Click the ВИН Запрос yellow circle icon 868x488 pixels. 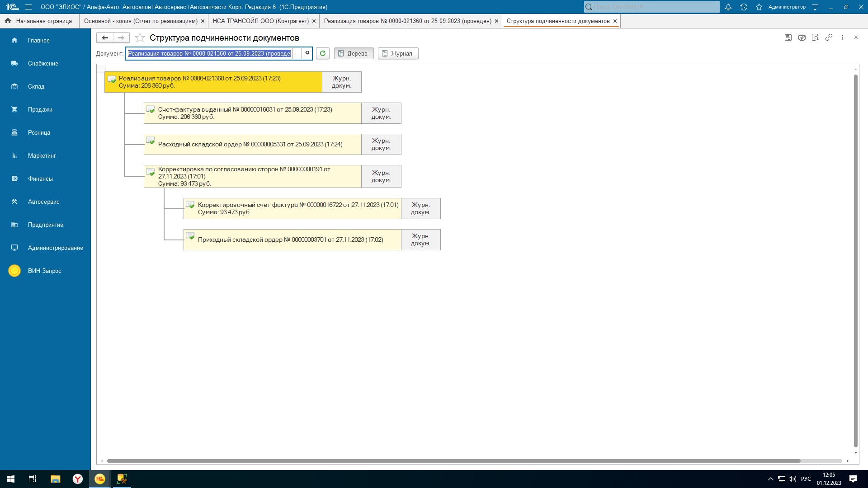tap(14, 271)
